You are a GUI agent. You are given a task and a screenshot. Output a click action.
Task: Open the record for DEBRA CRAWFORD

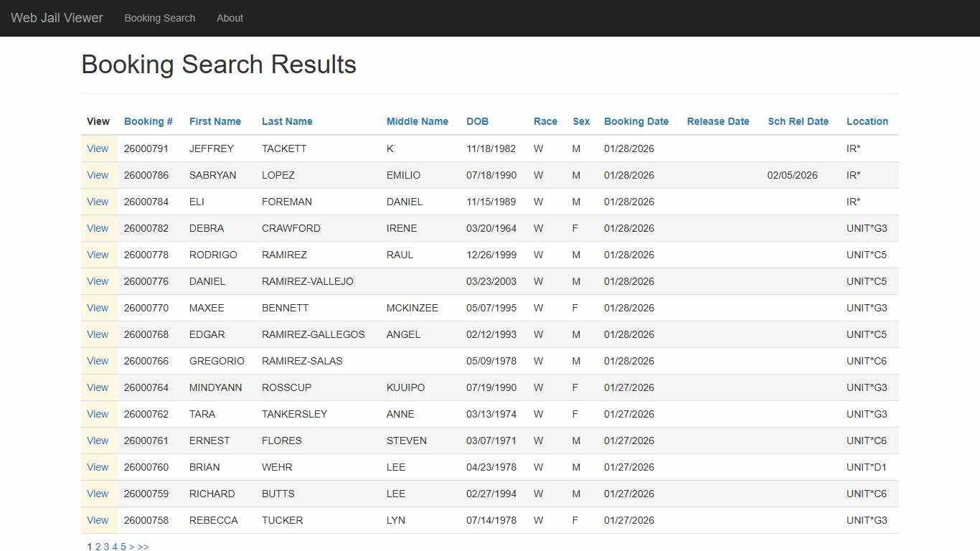(x=98, y=228)
